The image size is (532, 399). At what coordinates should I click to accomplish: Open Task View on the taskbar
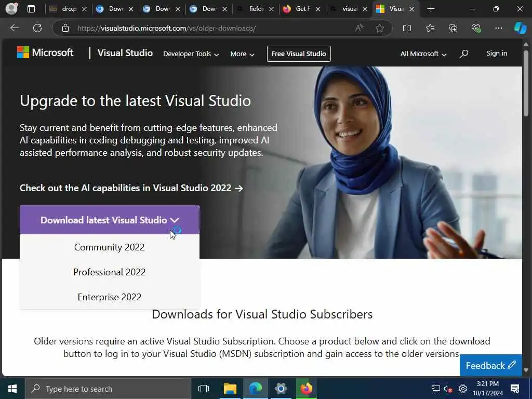point(204,389)
